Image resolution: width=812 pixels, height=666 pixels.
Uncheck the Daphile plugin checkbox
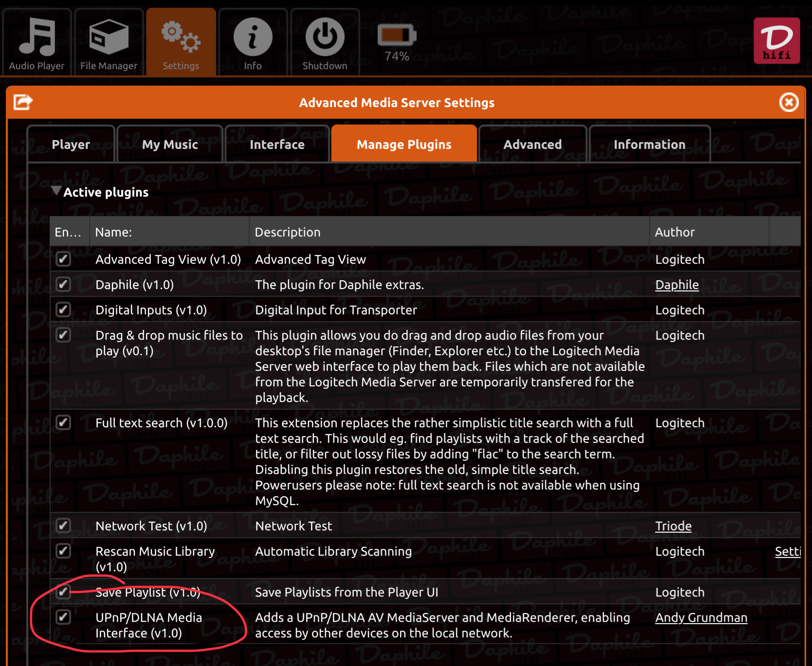(x=63, y=284)
